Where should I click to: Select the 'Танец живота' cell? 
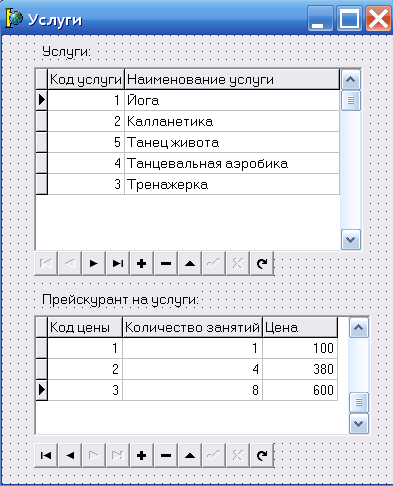[232, 142]
